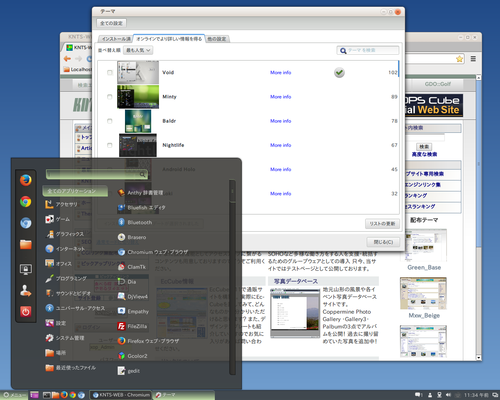Click the 全ての設定 button in theme window
This screenshot has height=400, width=500.
(x=111, y=23)
